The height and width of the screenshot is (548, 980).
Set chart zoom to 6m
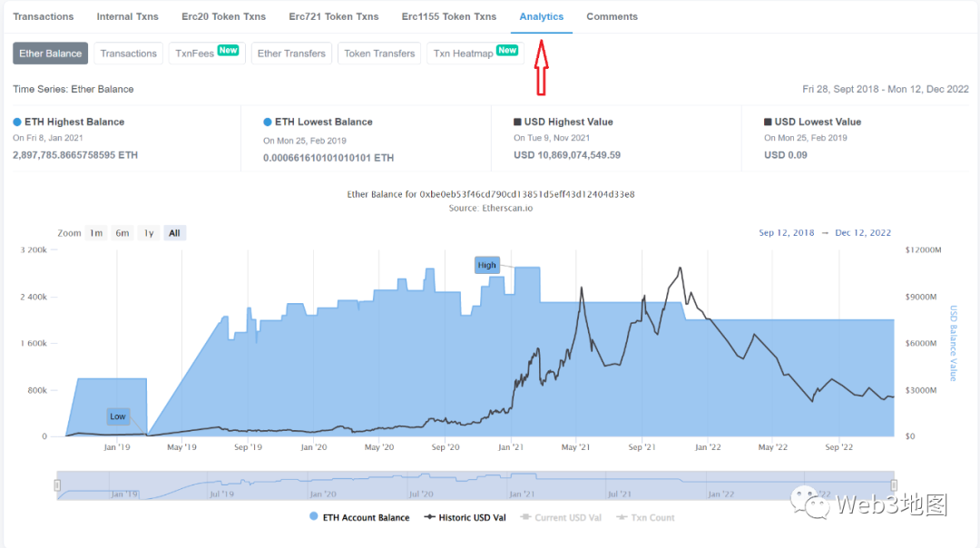(x=122, y=233)
